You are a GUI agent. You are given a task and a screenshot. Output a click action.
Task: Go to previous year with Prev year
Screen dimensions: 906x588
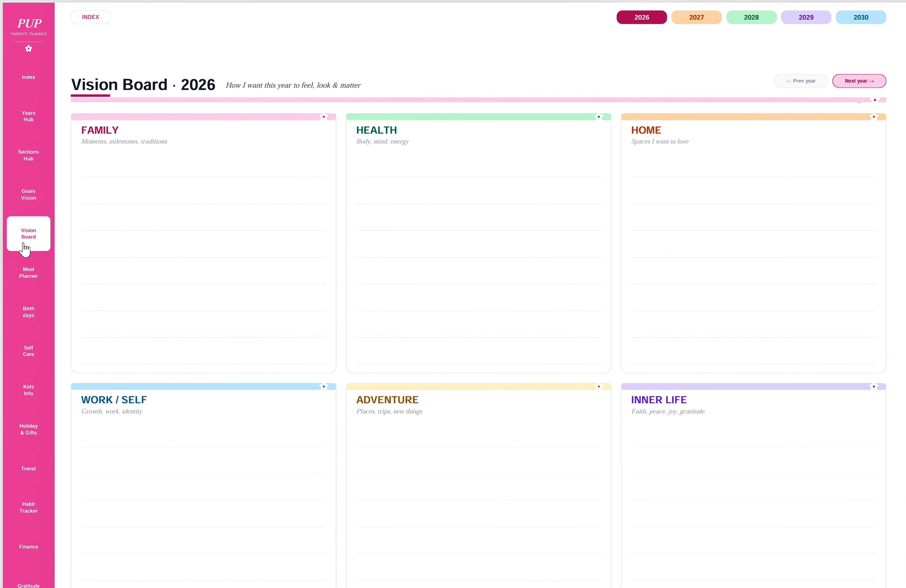coord(801,81)
